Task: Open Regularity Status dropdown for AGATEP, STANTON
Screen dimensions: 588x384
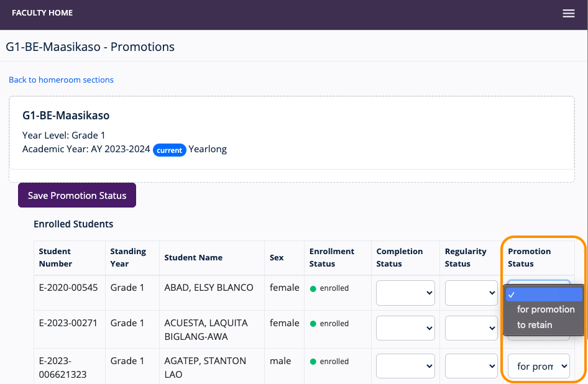Action: coord(471,366)
